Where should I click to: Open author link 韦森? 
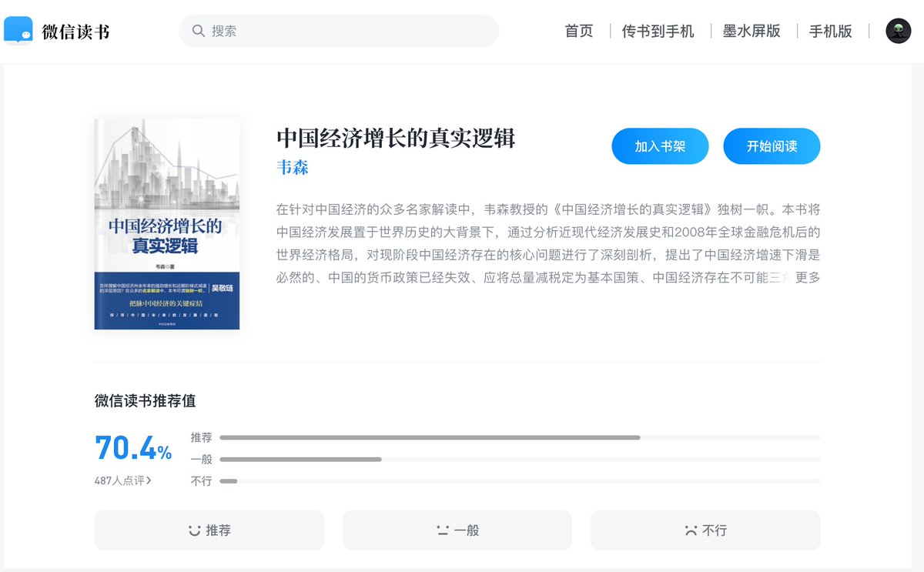(x=293, y=167)
